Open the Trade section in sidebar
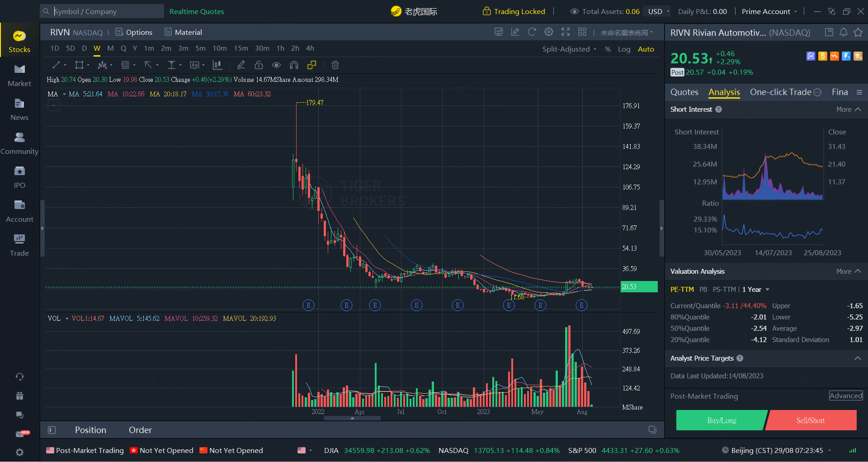This screenshot has width=868, height=462. (19, 245)
